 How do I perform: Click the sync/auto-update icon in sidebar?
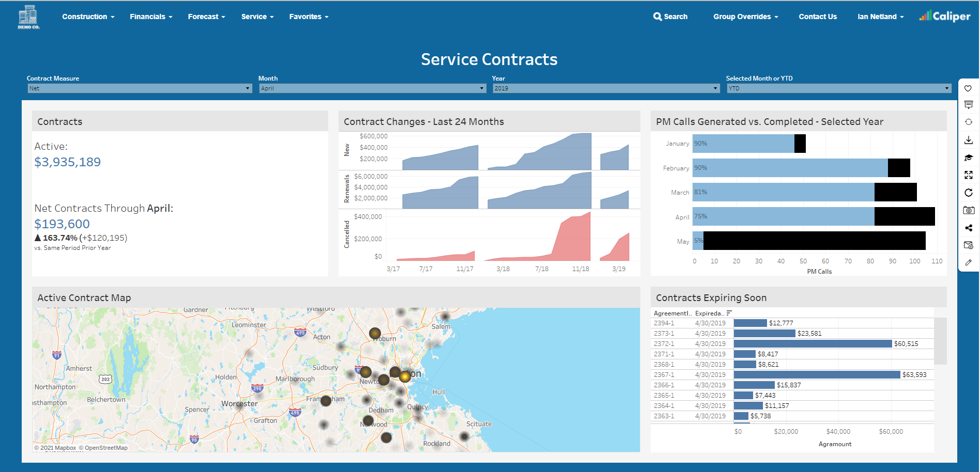(969, 122)
